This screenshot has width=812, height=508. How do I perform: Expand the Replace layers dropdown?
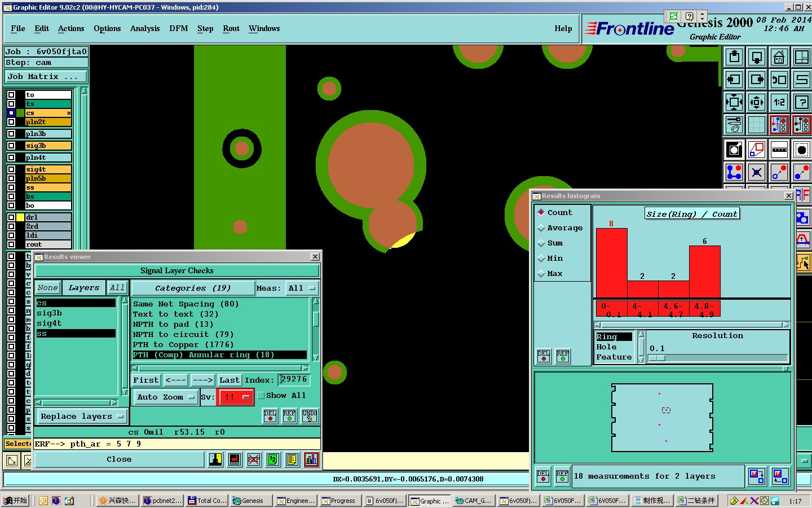tap(82, 417)
